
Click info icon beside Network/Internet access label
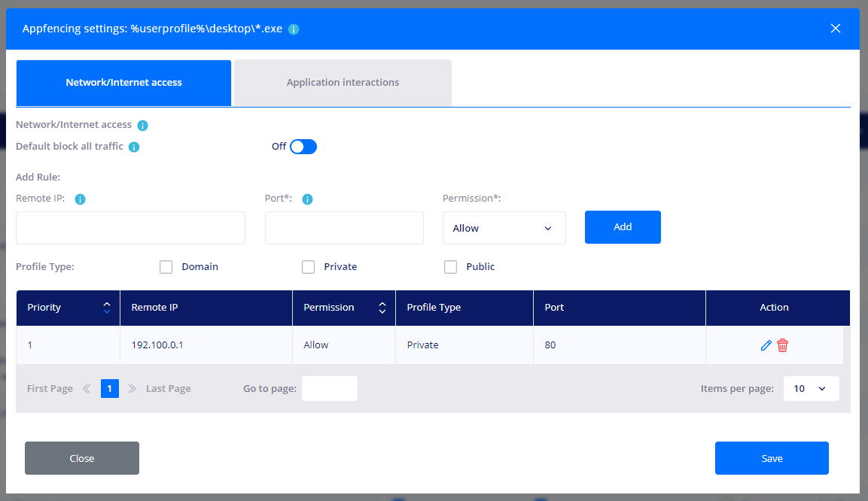[x=142, y=126]
